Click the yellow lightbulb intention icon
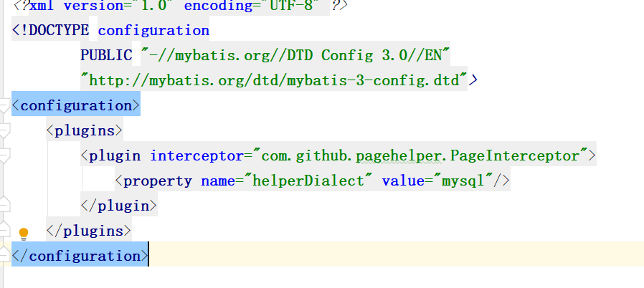Screen dimensions: 644x288 click(24, 234)
